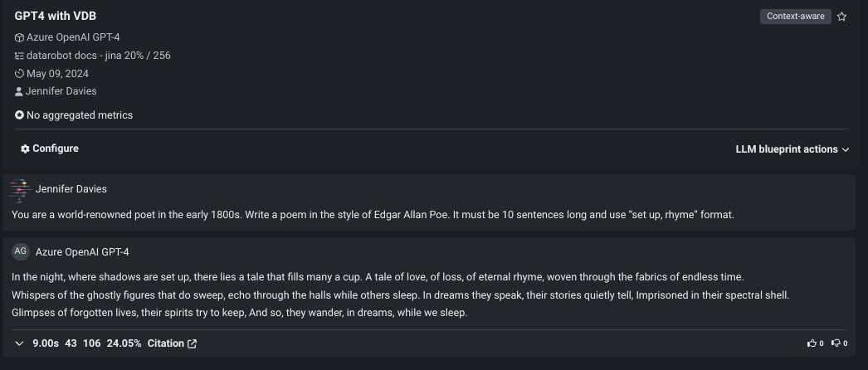Star the GPT4 with VDB blueprint
This screenshot has height=370, width=868.
tap(841, 17)
